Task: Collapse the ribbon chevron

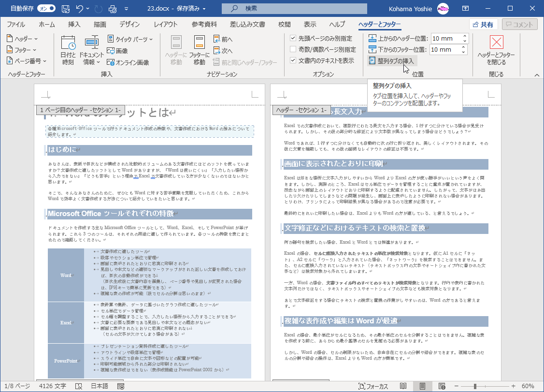Action: pos(537,75)
